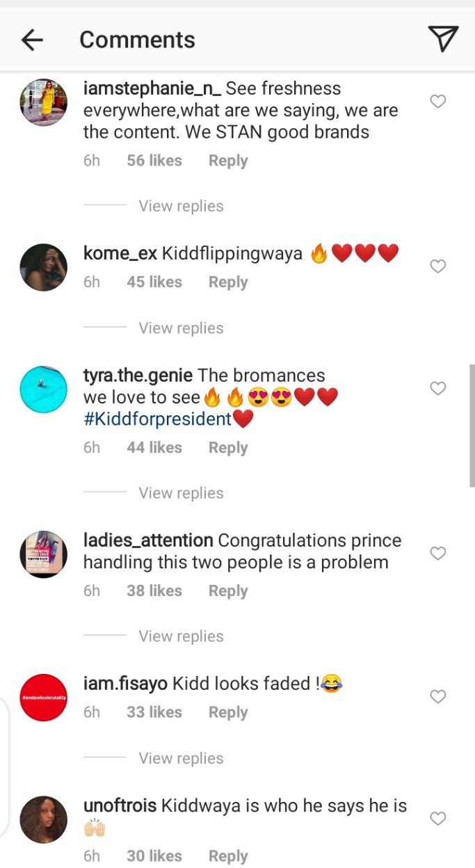Image resolution: width=475 pixels, height=868 pixels.
Task: Reply to iam.fisayo's comment
Action: 228,712
